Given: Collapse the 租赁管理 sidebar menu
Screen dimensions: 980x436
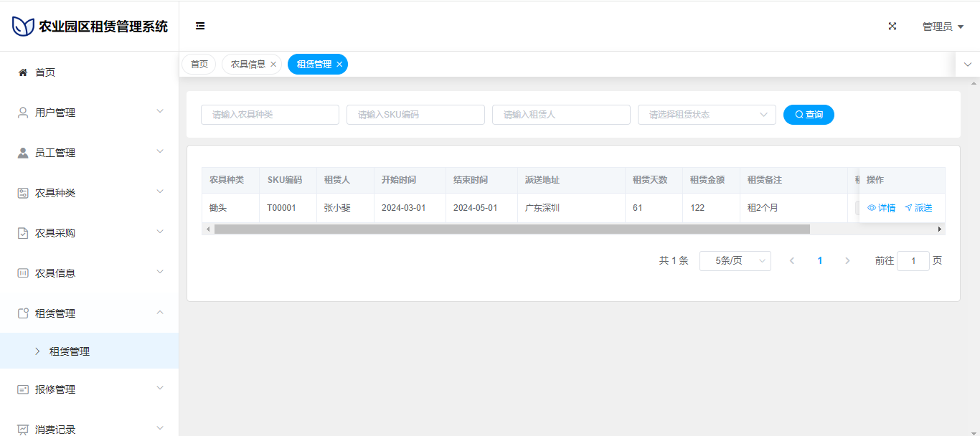Looking at the screenshot, I should click(89, 313).
